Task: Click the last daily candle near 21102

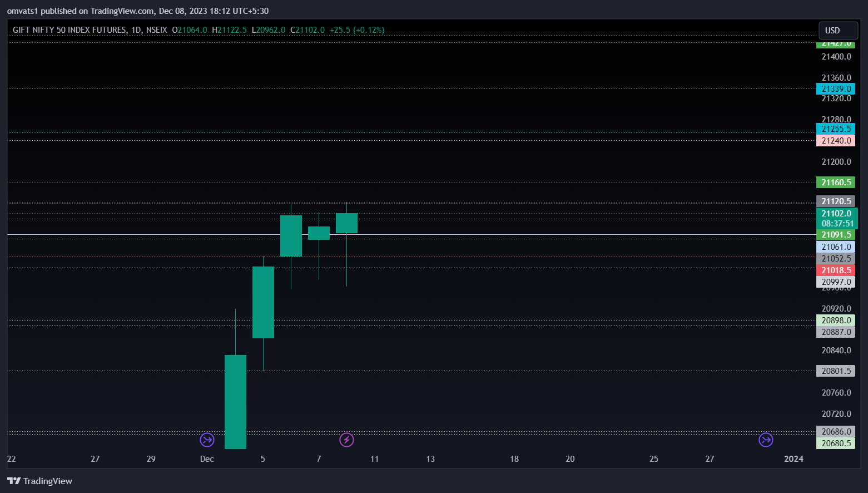Action: [346, 223]
